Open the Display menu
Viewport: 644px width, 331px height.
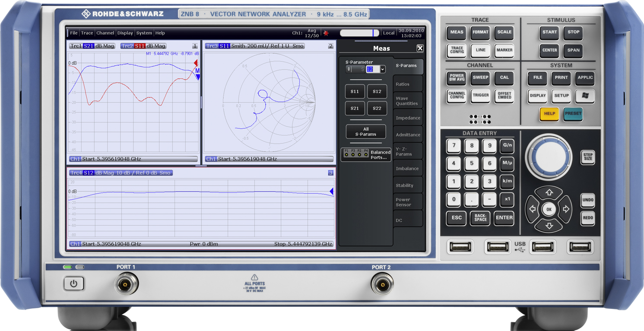[x=125, y=33]
